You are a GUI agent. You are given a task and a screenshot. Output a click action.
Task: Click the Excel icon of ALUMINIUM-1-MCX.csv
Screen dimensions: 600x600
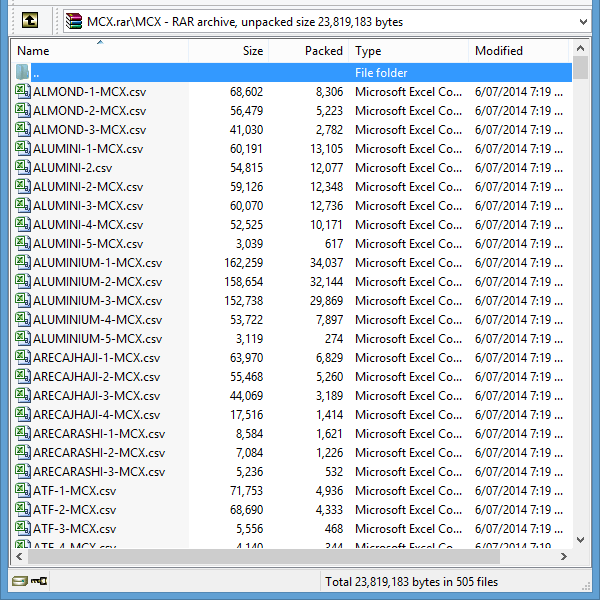click(x=23, y=262)
